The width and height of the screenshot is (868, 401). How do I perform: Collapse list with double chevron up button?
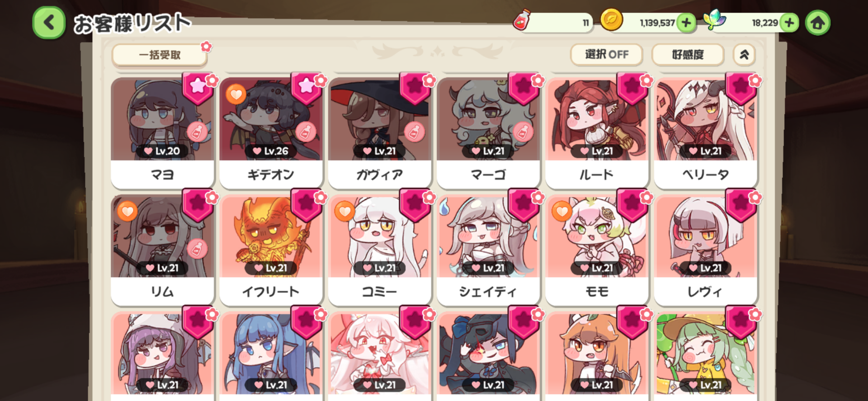coord(744,55)
